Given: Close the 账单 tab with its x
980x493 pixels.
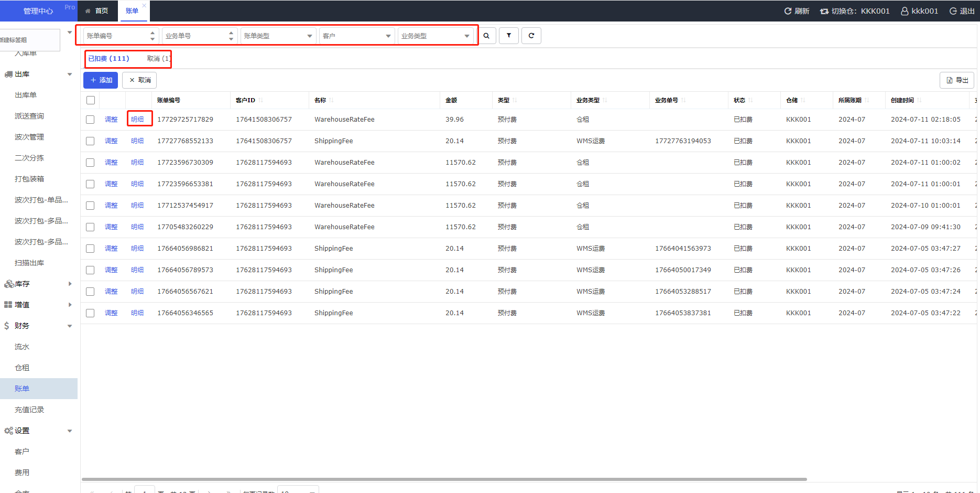Looking at the screenshot, I should [x=144, y=6].
